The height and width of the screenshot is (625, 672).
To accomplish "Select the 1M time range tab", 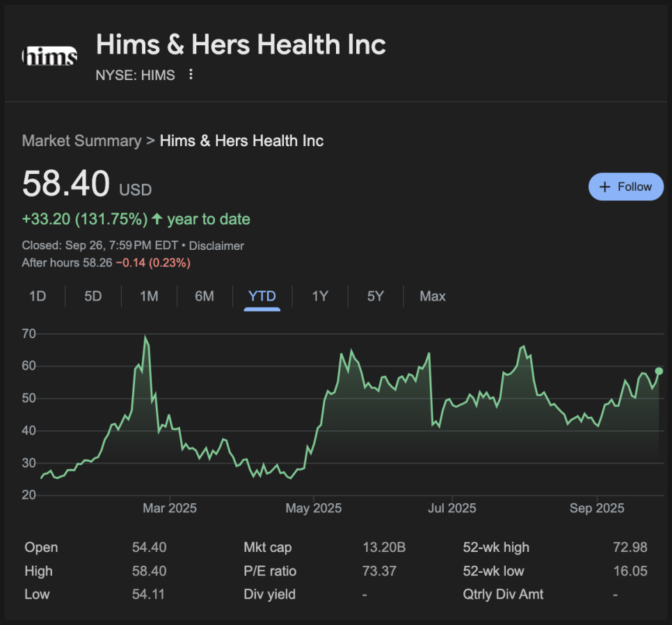I will (149, 296).
